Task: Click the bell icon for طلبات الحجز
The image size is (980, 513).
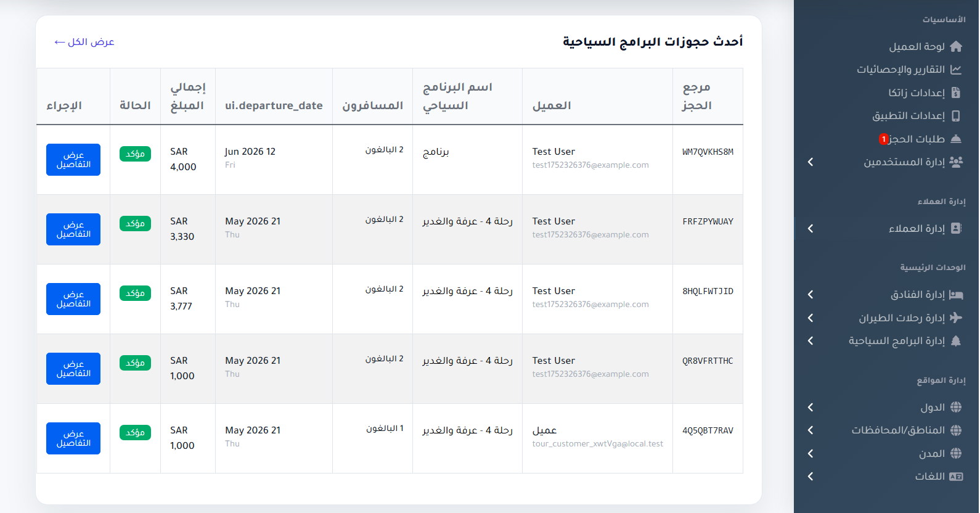Action: [x=956, y=139]
